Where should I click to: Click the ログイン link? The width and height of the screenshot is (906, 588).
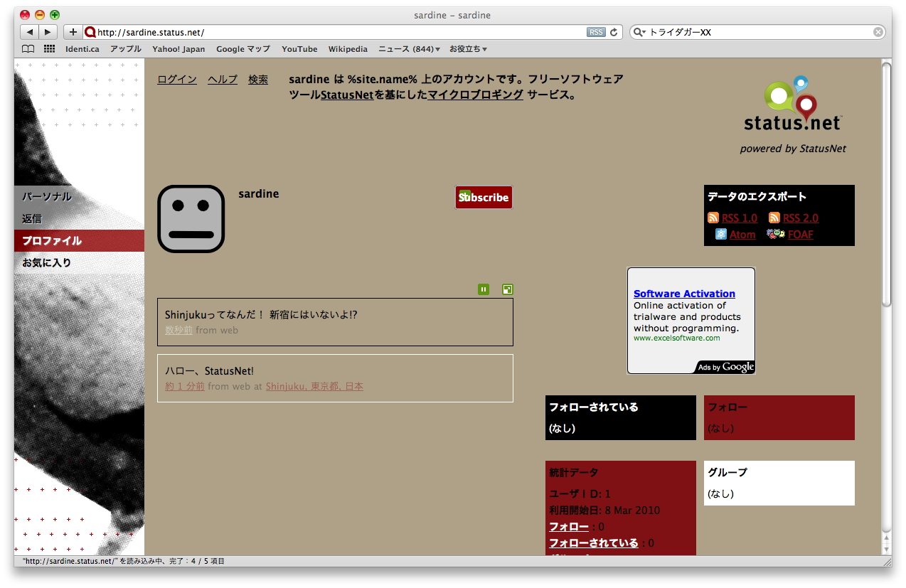pos(177,80)
